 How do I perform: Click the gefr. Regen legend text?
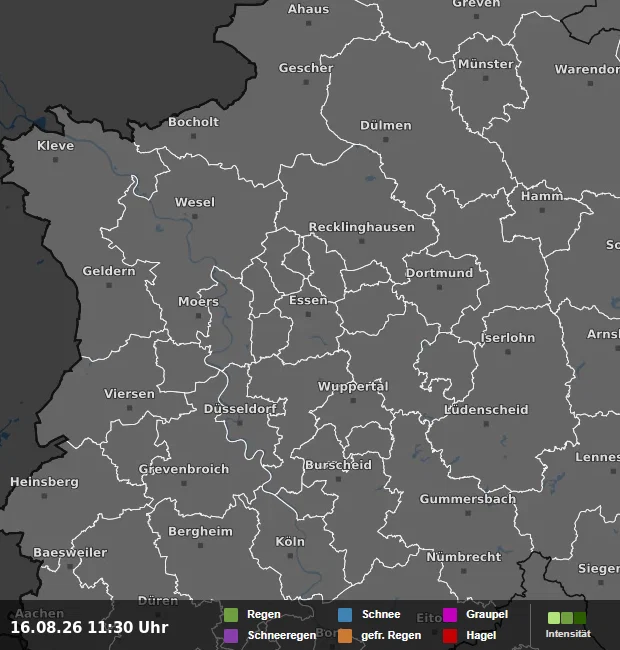391,635
